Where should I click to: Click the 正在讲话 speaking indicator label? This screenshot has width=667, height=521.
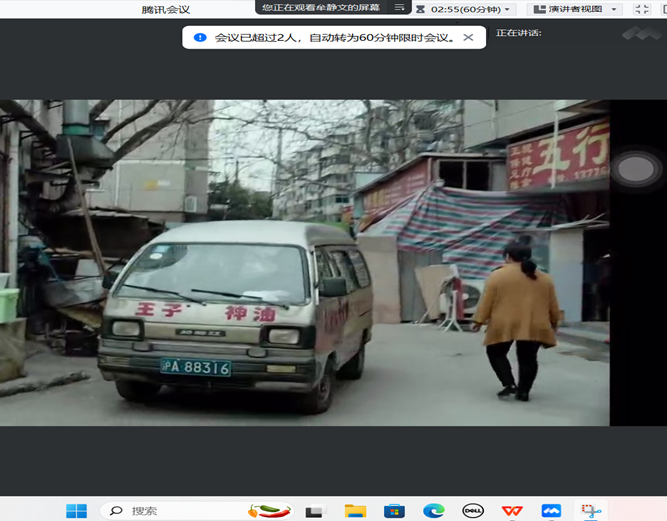[x=519, y=33]
